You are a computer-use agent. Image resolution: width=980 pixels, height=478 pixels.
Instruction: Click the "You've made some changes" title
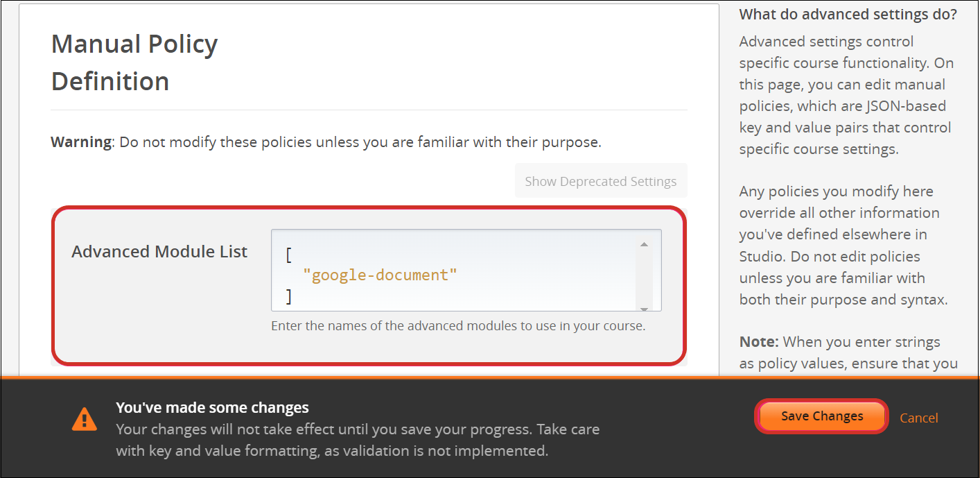pyautogui.click(x=212, y=407)
